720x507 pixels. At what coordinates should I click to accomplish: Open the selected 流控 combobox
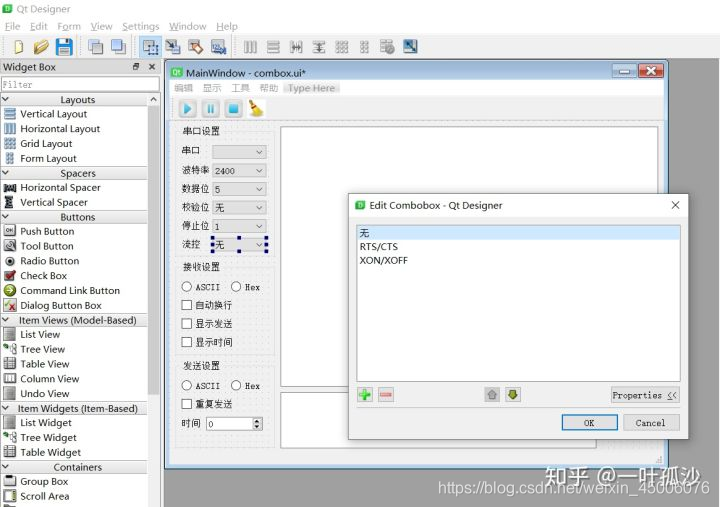point(239,245)
